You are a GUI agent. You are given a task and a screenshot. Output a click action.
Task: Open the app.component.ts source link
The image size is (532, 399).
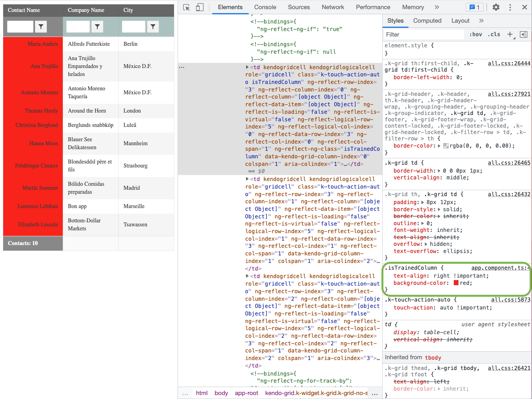pos(500,268)
